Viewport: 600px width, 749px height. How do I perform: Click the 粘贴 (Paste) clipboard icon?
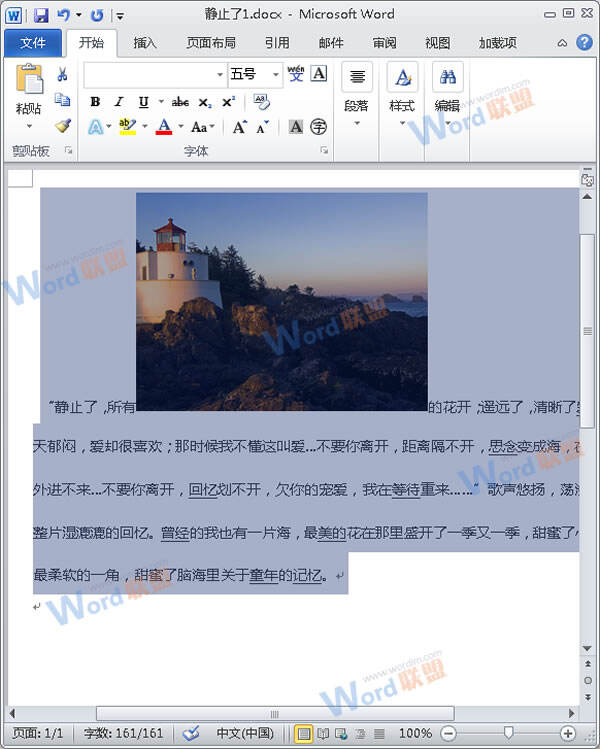pyautogui.click(x=29, y=78)
